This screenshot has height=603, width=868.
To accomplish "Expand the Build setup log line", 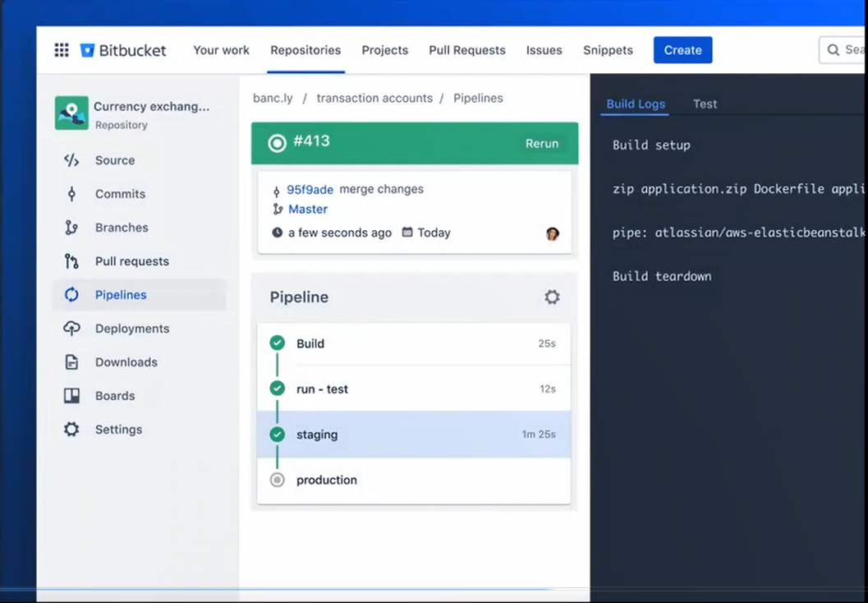I will pyautogui.click(x=651, y=145).
